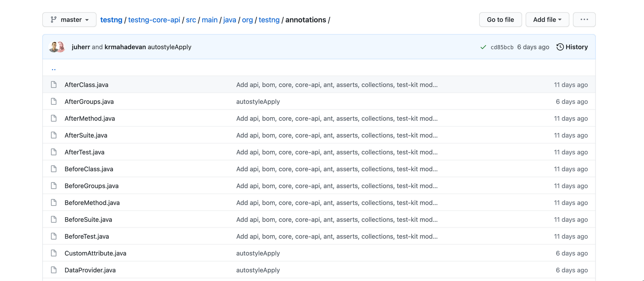Open commit History
644x281 pixels.
[x=572, y=47]
